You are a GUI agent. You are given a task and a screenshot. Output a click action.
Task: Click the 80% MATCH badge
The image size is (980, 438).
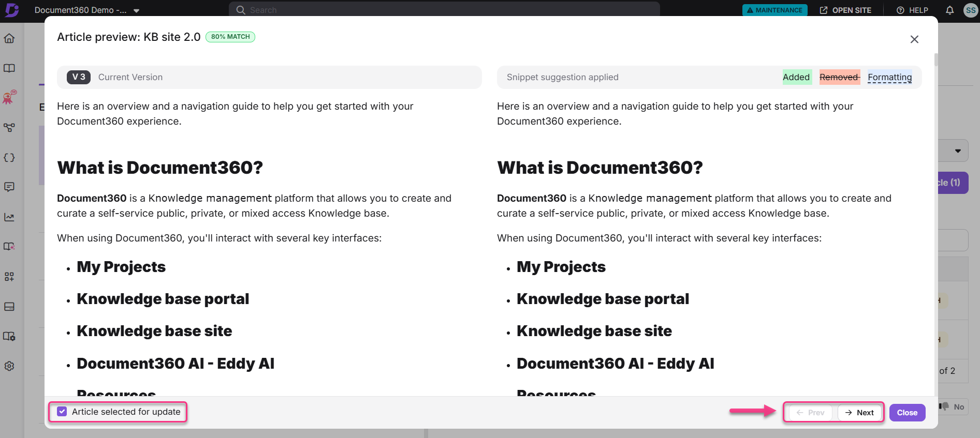[x=230, y=37]
